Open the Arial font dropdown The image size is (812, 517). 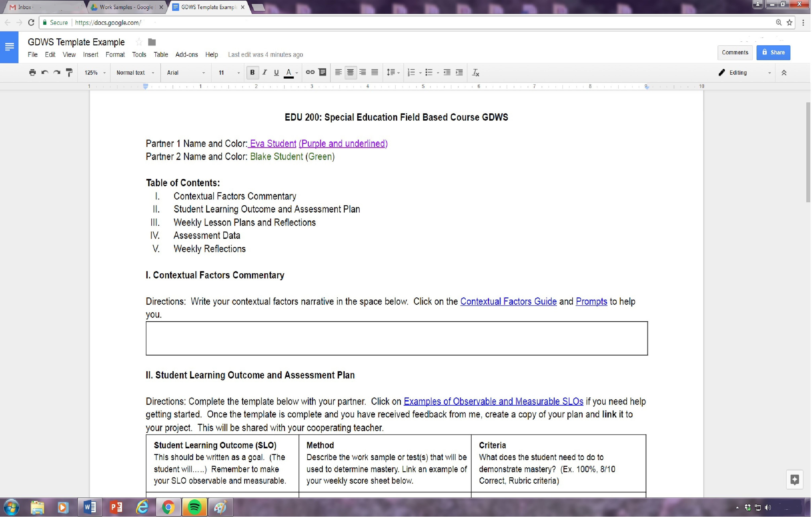click(x=186, y=72)
